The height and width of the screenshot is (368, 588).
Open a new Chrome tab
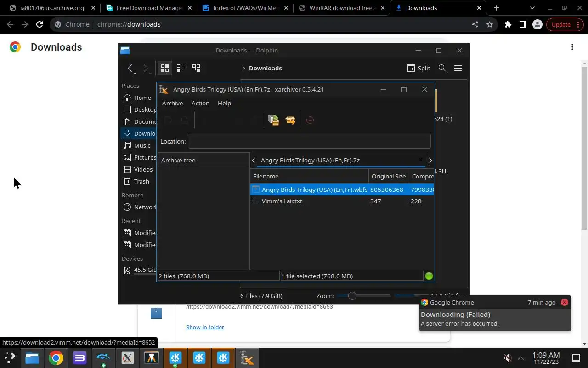496,8
